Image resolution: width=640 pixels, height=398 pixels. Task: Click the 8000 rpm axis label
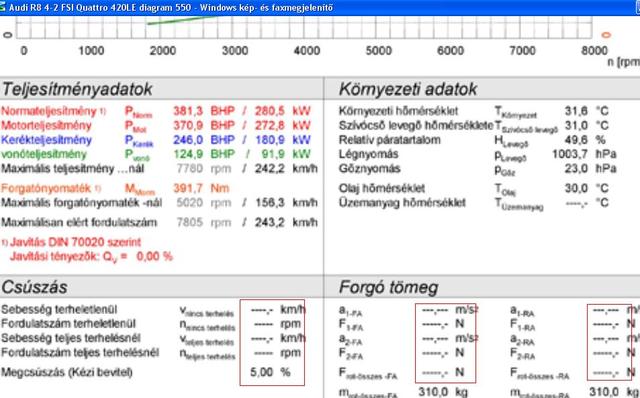[x=594, y=51]
